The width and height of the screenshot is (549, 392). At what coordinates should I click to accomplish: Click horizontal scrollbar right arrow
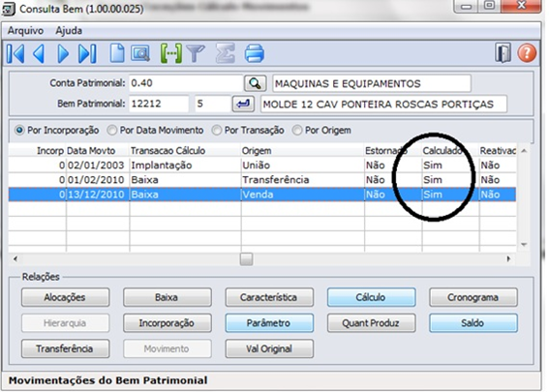pyautogui.click(x=508, y=259)
